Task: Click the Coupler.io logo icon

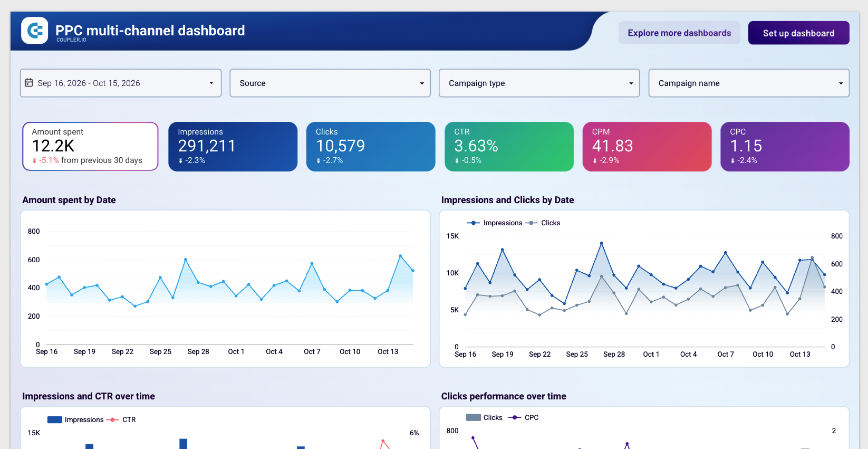Action: 35,31
